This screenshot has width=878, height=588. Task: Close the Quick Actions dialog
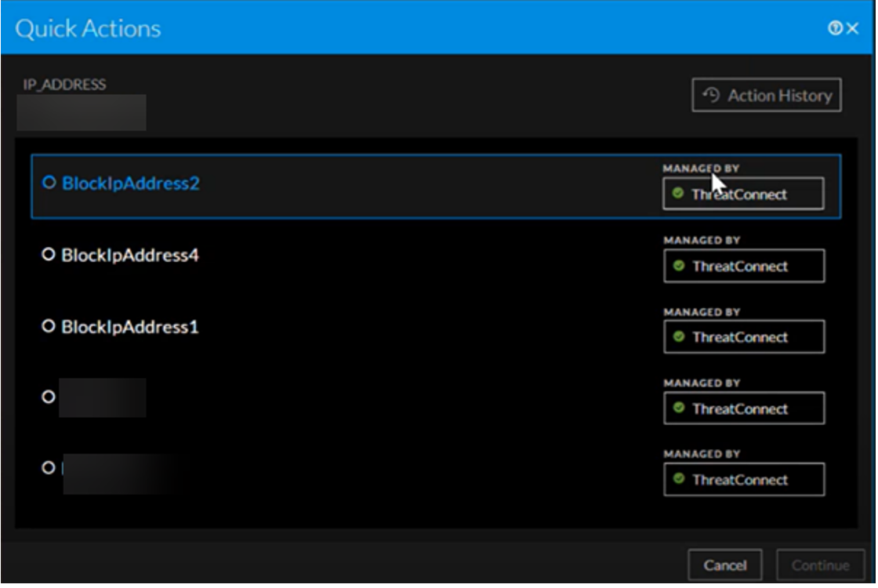(x=852, y=29)
